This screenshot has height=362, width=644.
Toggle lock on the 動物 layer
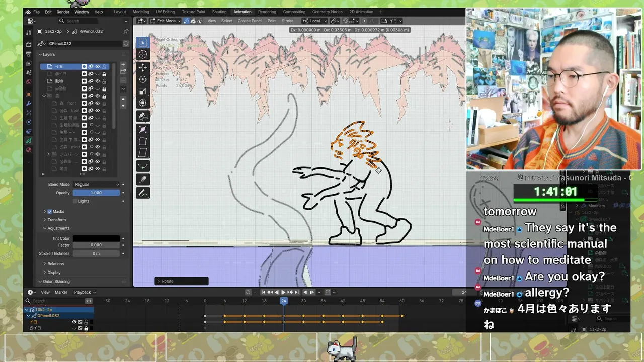[104, 81]
